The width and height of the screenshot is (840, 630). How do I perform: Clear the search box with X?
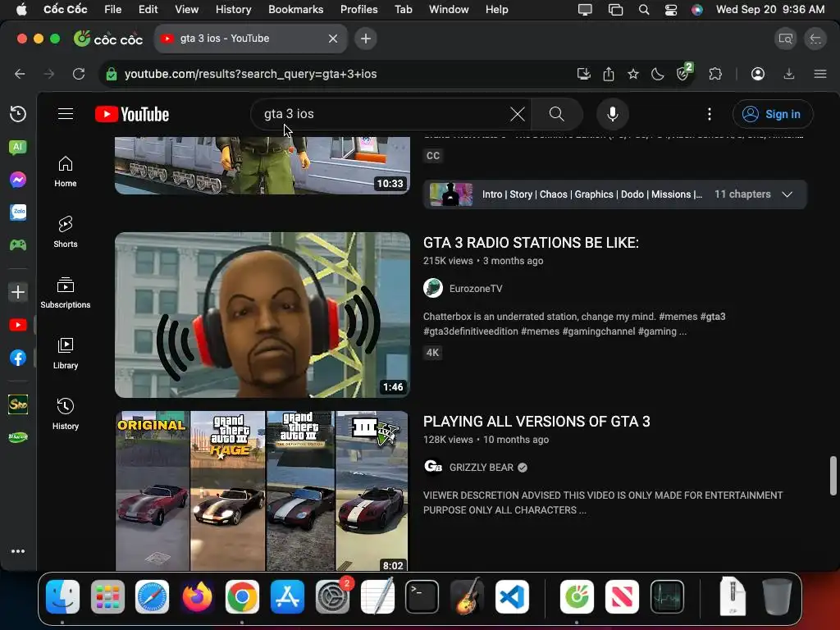517,114
